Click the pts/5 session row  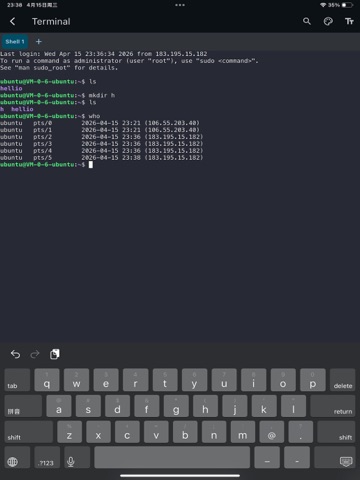tap(102, 158)
